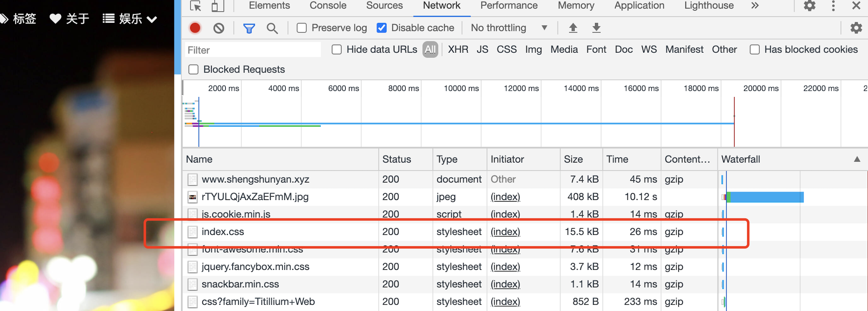Open network settings gear icon
This screenshot has width=868, height=311.
pos(856,28)
